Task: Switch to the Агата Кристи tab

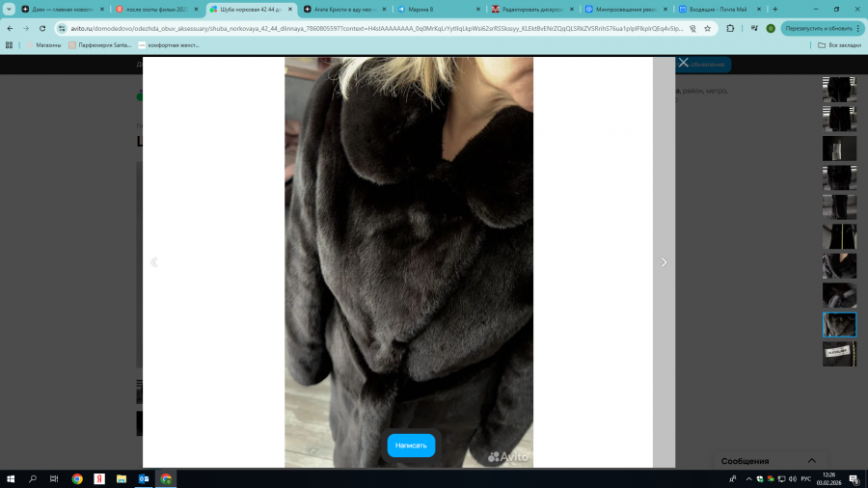Action: (x=343, y=9)
